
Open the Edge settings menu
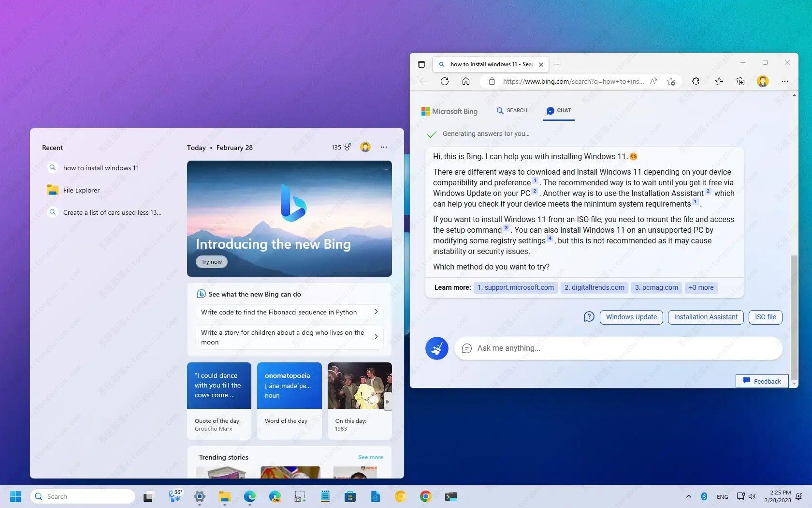[x=785, y=81]
